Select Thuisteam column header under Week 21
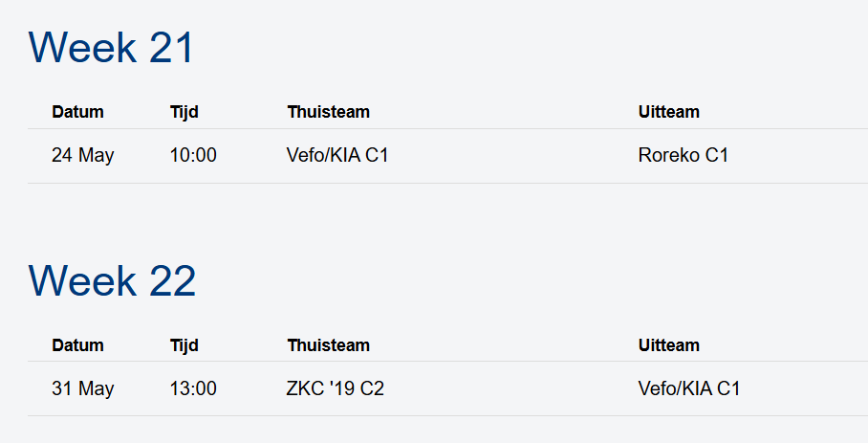 pos(328,112)
